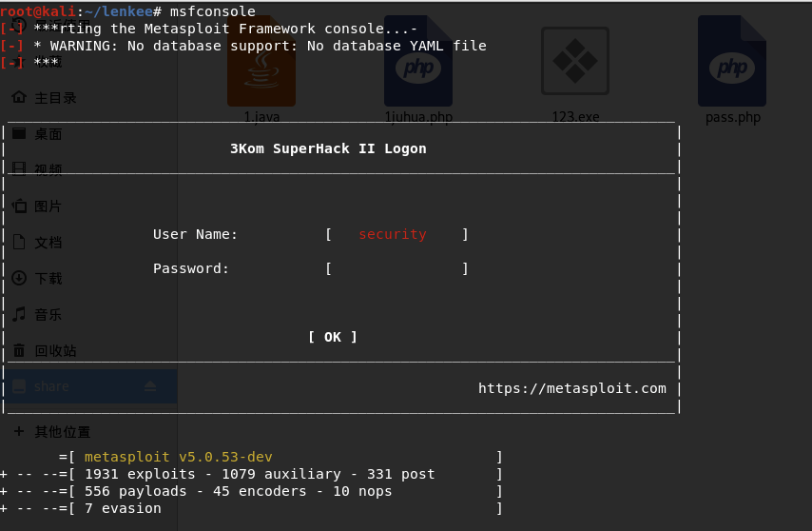Click the msfconsole command at the prompt
Viewport: 812px width, 531px height.
[x=213, y=11]
